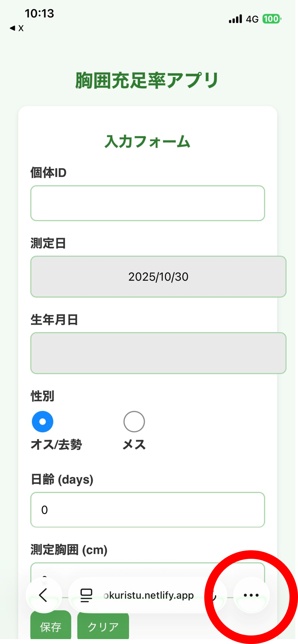Tap the battery indicator showing 100
This screenshot has width=298, height=644.
(x=271, y=19)
